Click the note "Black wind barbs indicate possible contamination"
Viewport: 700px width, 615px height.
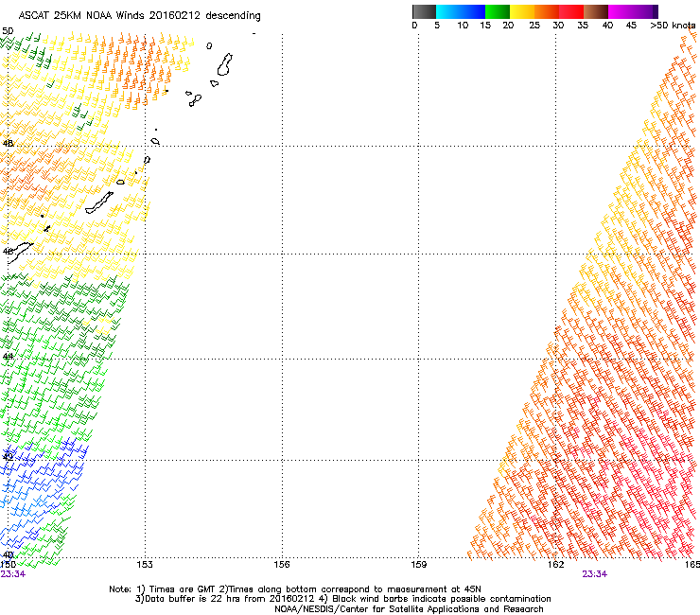[442, 599]
